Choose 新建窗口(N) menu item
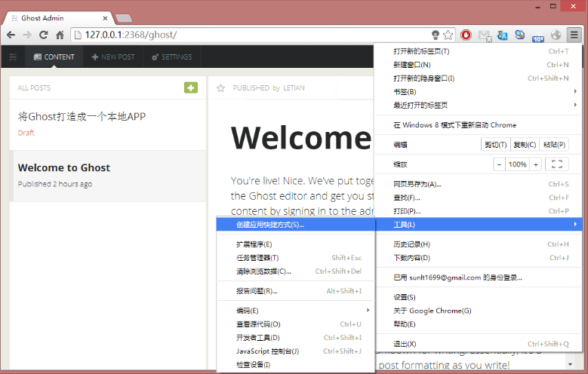This screenshot has width=588, height=374. [479, 65]
